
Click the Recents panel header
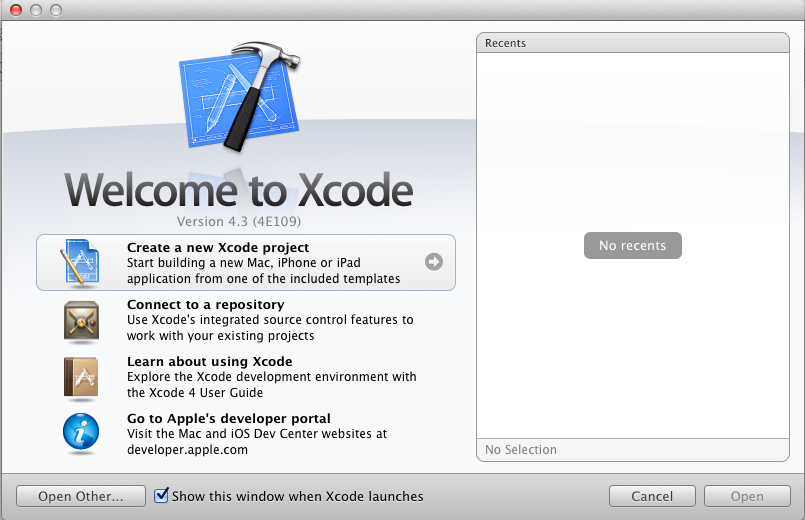632,43
